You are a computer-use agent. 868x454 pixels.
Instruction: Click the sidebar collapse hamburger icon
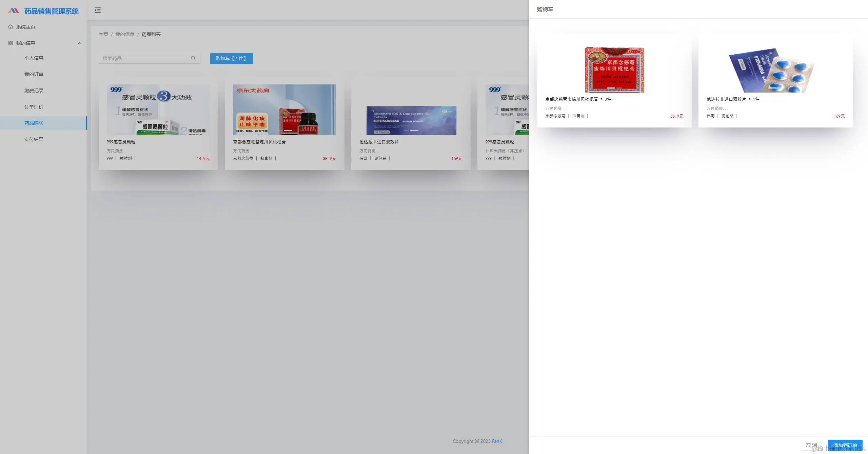click(x=98, y=10)
